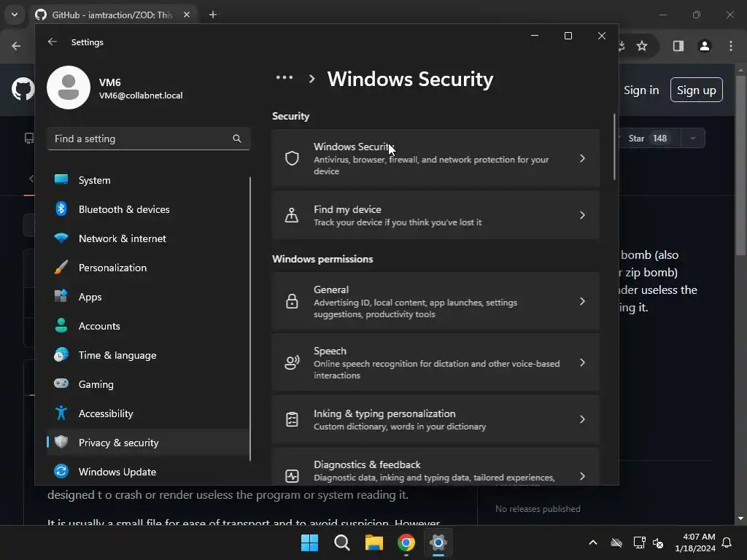Click Settings content vertical scrollbar
747x560 pixels.
click(x=614, y=147)
